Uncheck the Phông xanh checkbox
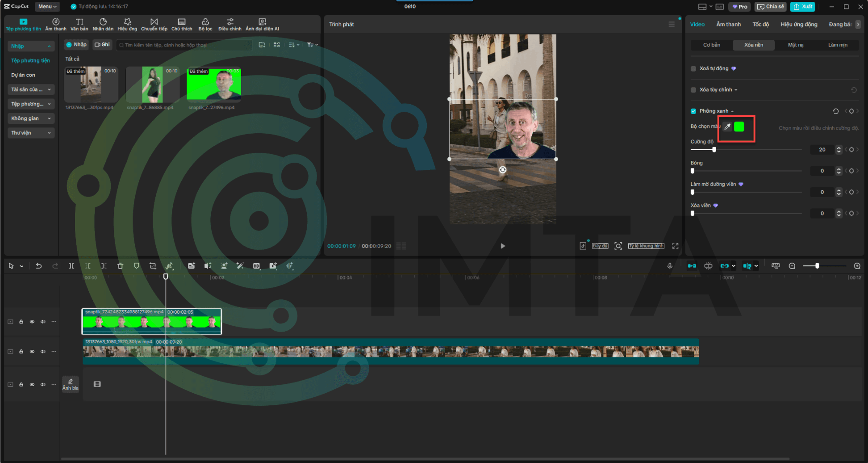868x463 pixels. coord(693,111)
